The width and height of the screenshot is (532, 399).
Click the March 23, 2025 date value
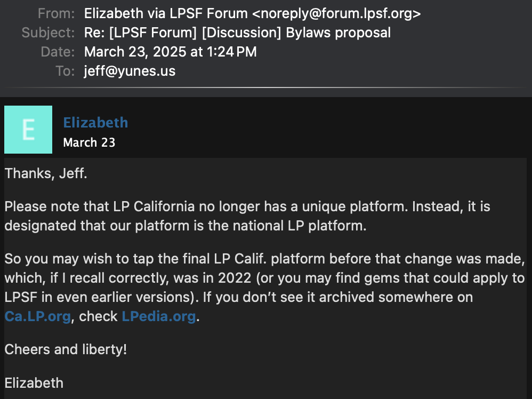[171, 52]
